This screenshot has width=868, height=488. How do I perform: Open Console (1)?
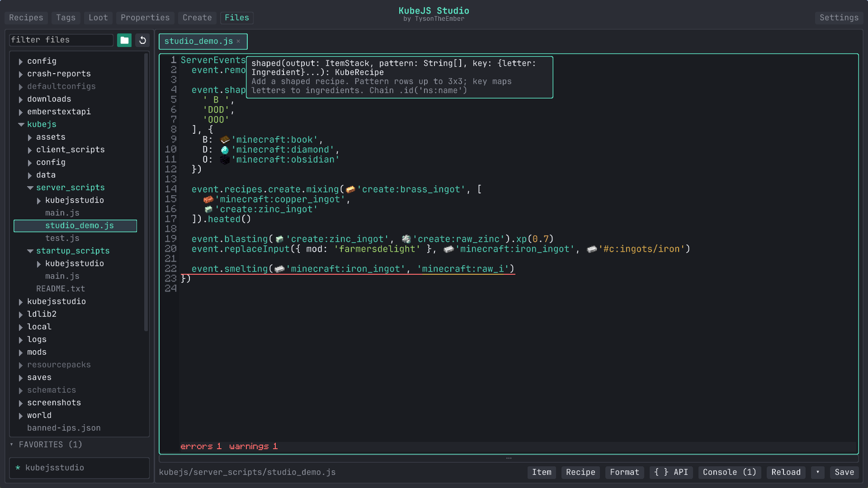click(x=730, y=472)
